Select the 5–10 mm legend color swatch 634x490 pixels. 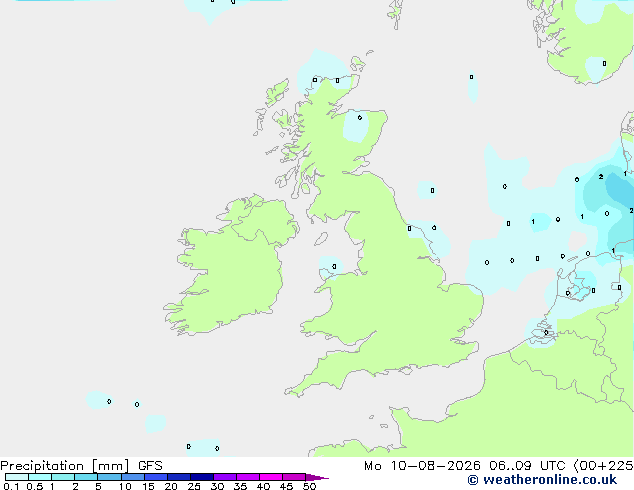[x=109, y=477]
